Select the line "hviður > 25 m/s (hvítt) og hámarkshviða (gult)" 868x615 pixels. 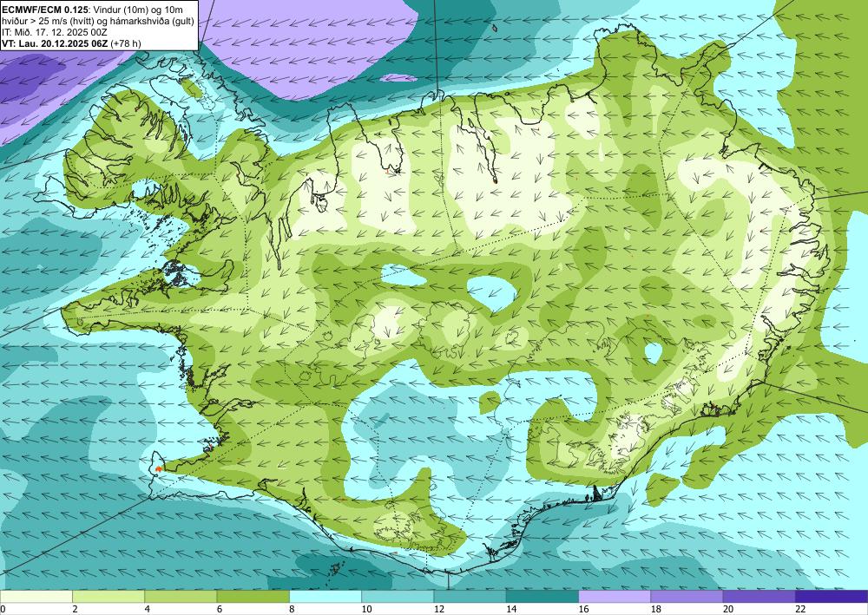[97, 21]
